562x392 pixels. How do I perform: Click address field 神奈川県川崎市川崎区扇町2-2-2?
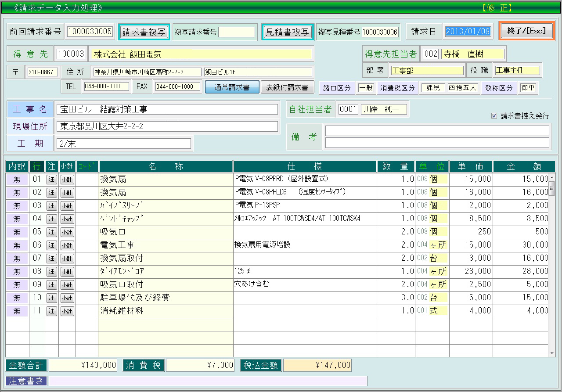[147, 72]
